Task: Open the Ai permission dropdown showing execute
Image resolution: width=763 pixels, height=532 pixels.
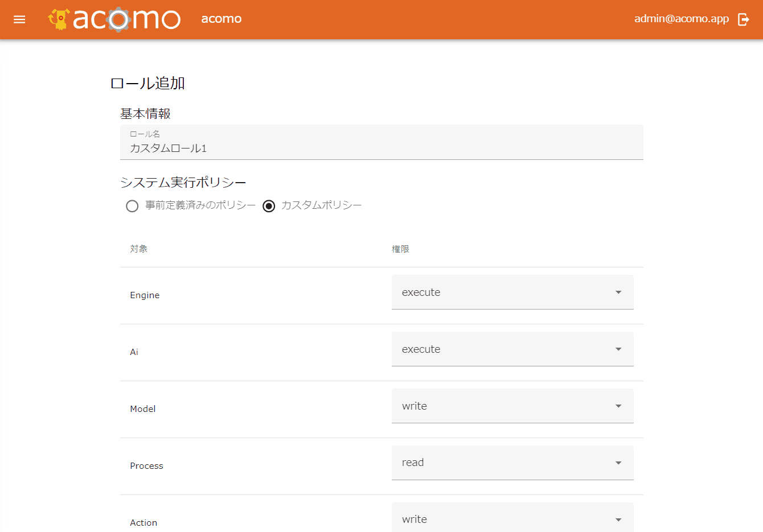Action: [501, 349]
